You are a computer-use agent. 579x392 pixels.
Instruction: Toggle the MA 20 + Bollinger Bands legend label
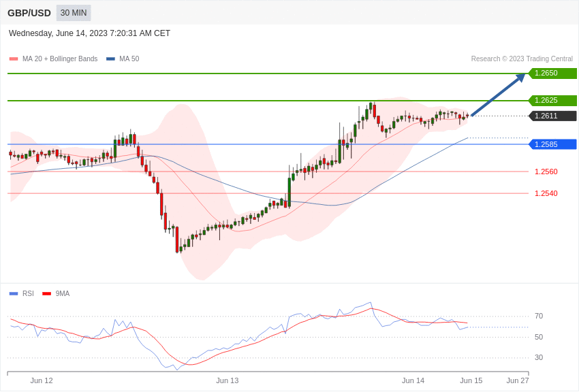pyautogui.click(x=60, y=59)
